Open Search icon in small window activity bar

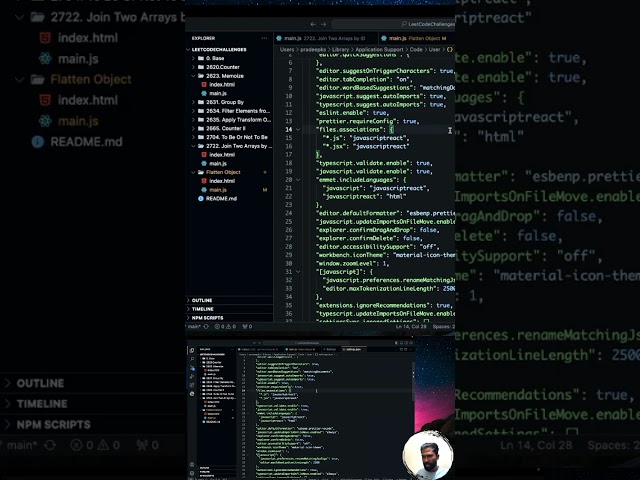(x=192, y=359)
